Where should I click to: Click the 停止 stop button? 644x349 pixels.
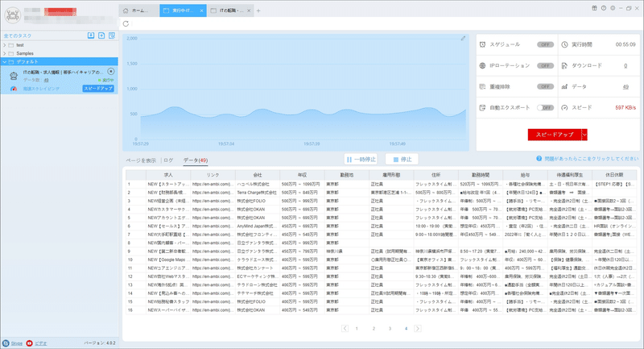click(x=402, y=160)
